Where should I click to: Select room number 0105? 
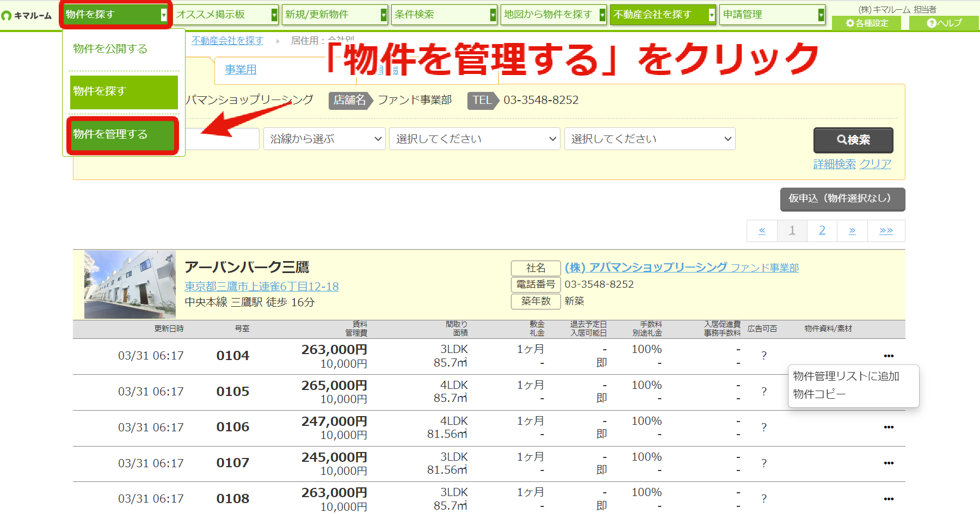(233, 392)
